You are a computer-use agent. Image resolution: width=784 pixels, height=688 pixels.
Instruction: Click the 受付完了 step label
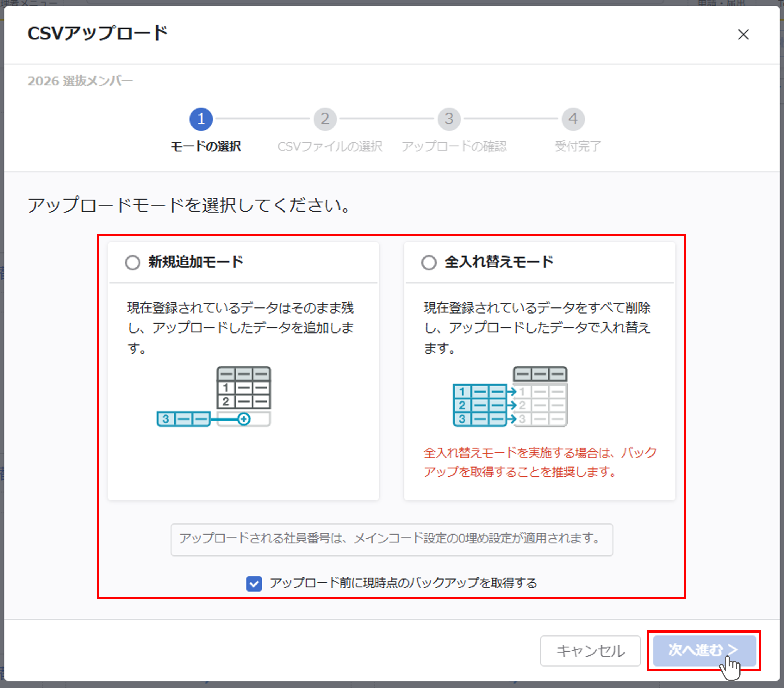point(578,146)
